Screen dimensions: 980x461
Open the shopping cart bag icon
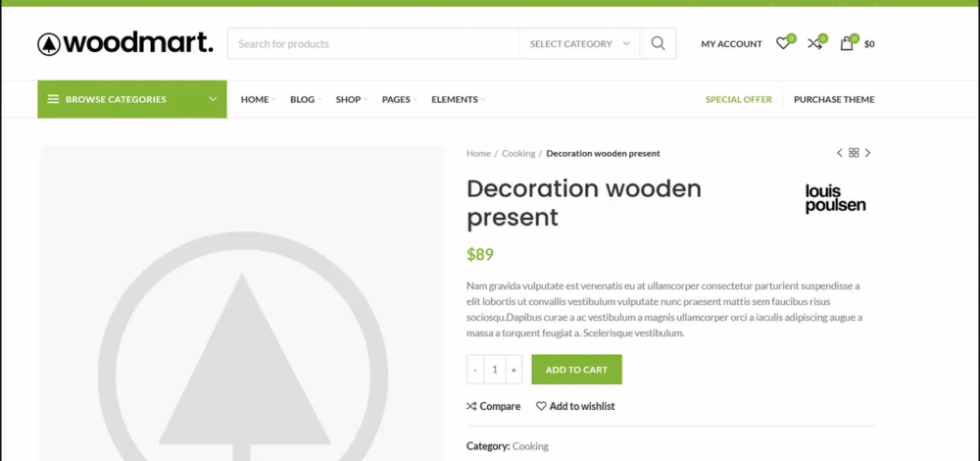coord(847,43)
